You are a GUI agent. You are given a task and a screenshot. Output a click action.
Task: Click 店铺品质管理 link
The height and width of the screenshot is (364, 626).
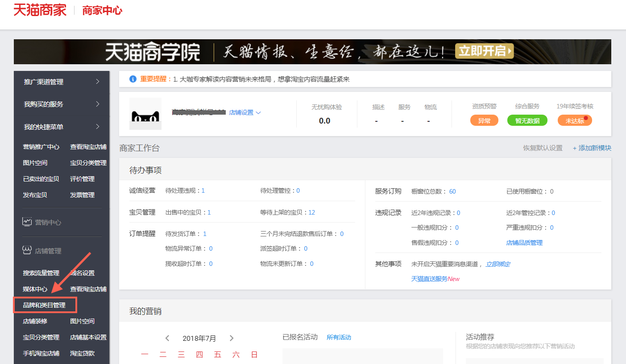pyautogui.click(x=524, y=243)
